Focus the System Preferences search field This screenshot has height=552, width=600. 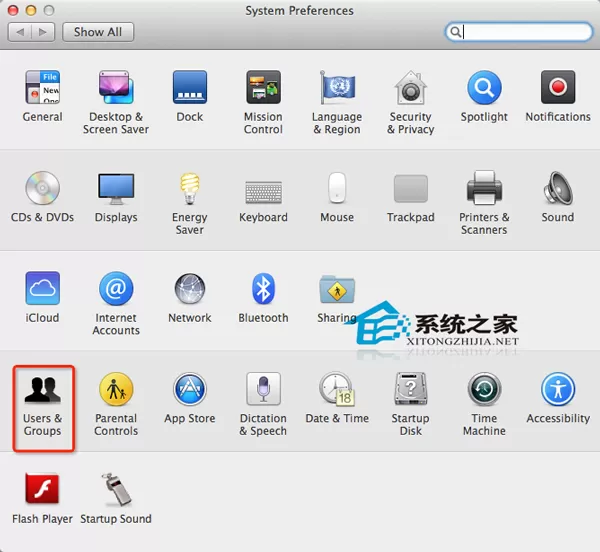[519, 32]
